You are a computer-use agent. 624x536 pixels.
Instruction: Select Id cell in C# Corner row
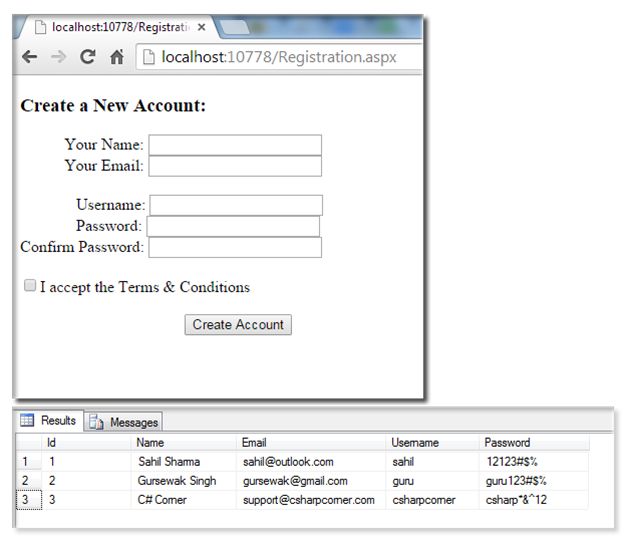(x=86, y=500)
